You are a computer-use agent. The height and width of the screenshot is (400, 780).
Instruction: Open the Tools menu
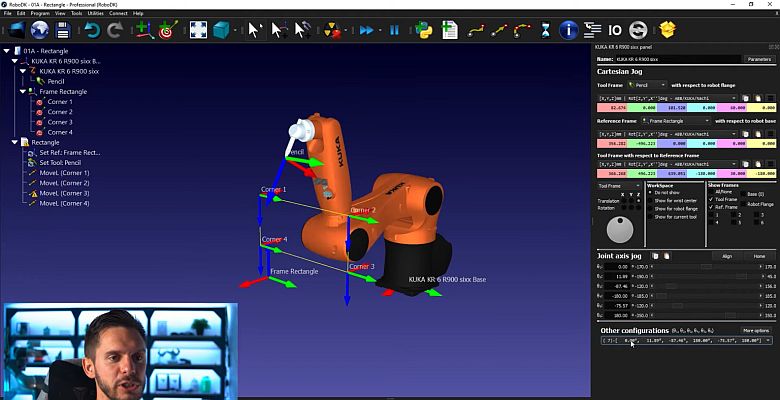76,13
